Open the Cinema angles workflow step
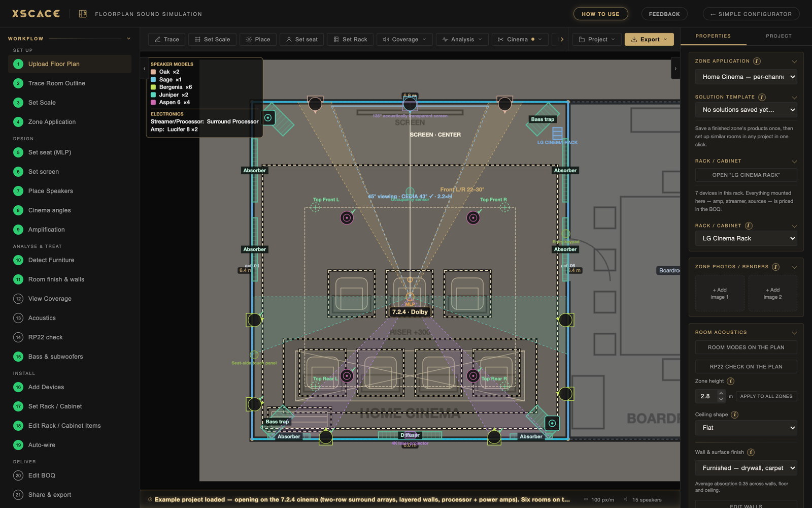 [x=70, y=210]
